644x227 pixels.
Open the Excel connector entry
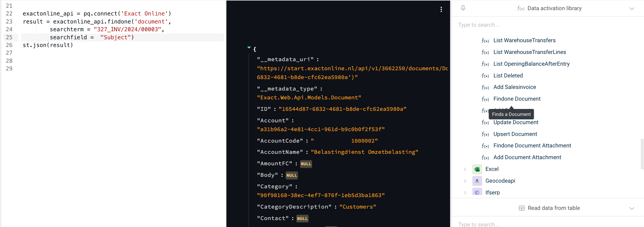click(x=492, y=169)
